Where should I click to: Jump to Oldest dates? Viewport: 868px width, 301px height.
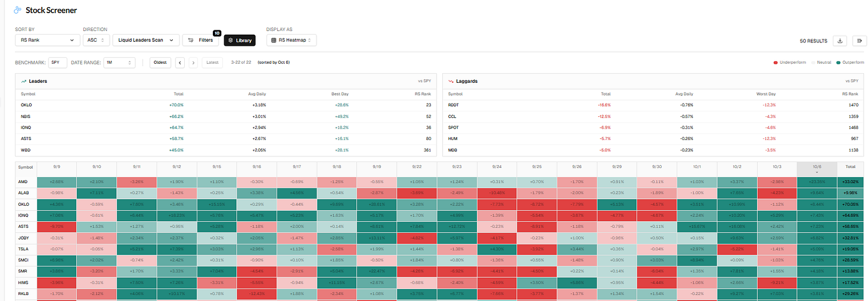click(161, 62)
